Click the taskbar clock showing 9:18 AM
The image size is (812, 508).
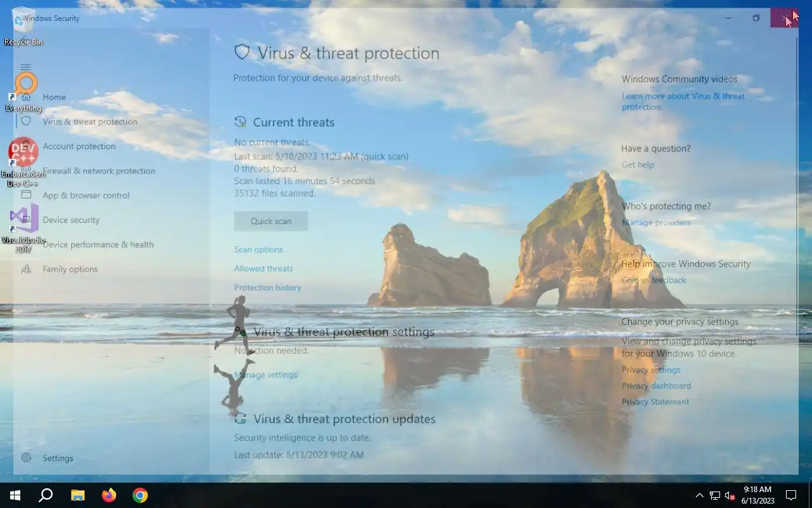click(757, 495)
